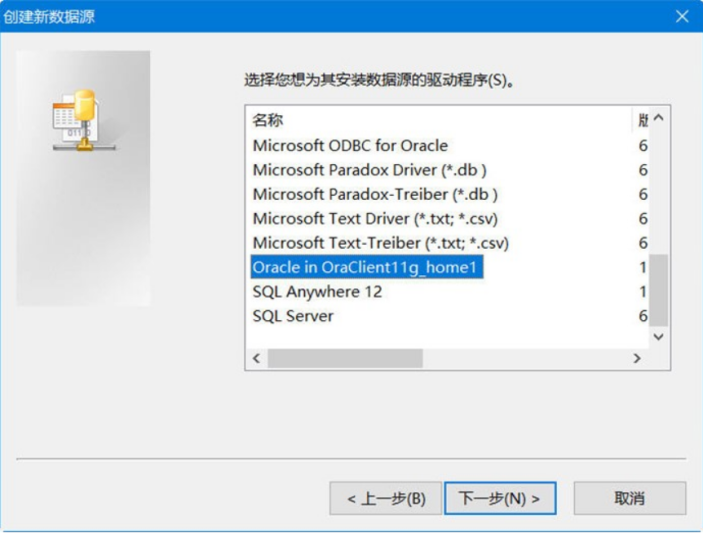Click the 名称 column header

coord(268,120)
